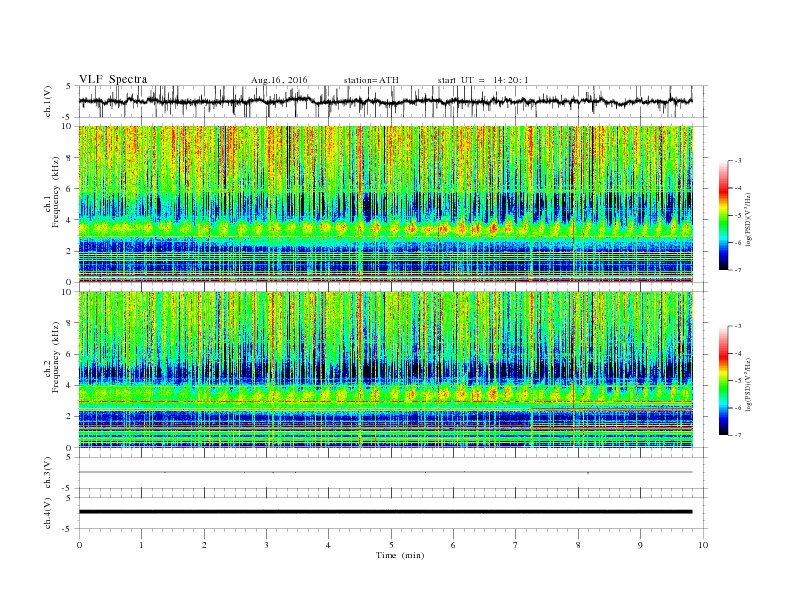Click the thick black ch.4 voltage trace
Image resolution: width=792 pixels, height=612 pixels.
(385, 512)
